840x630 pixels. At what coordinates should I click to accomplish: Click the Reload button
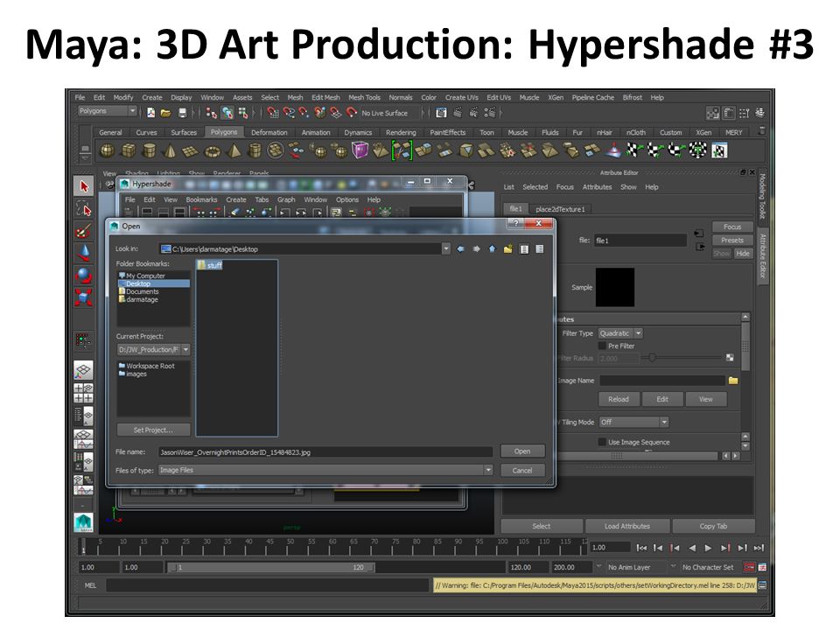619,399
